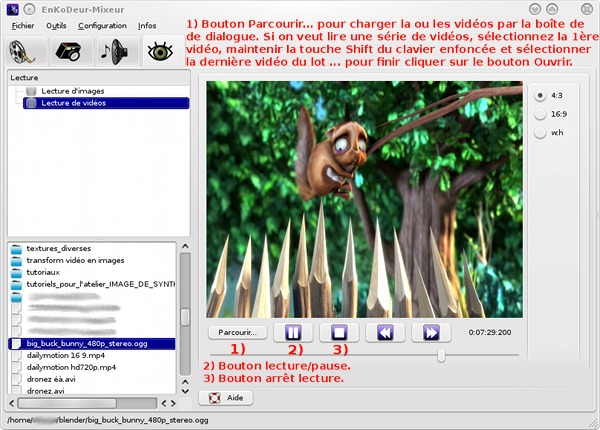Select the w:h aspect ratio option
This screenshot has width=600, height=430.
(540, 133)
